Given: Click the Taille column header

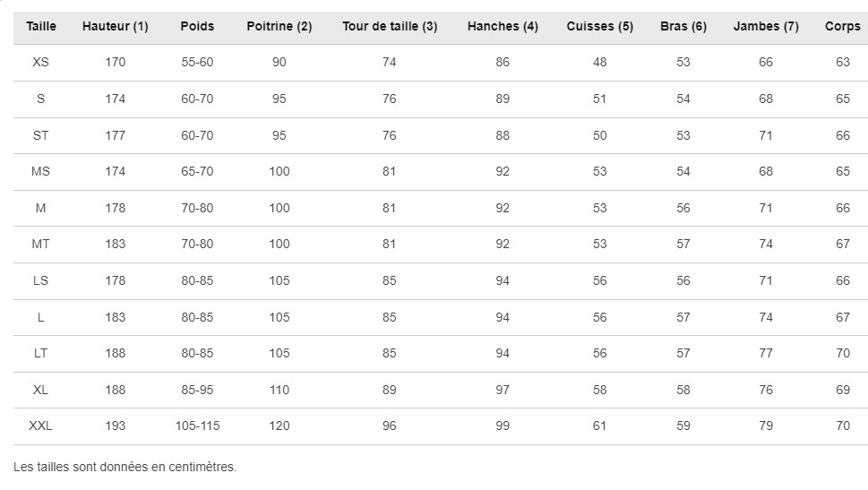Looking at the screenshot, I should 41,26.
